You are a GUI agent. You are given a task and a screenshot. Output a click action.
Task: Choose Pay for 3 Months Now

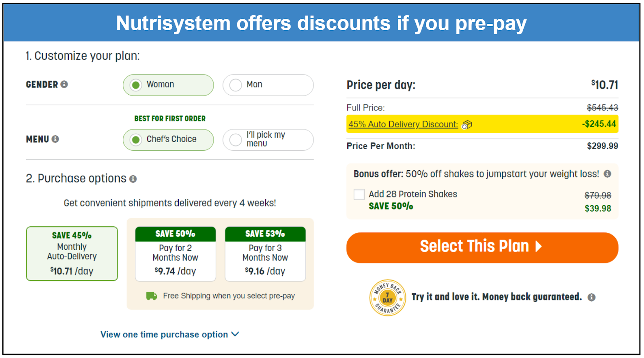pyautogui.click(x=265, y=254)
